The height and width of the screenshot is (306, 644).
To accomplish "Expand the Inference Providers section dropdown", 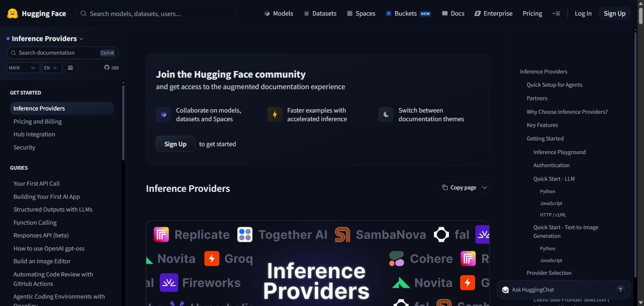I will (x=81, y=39).
